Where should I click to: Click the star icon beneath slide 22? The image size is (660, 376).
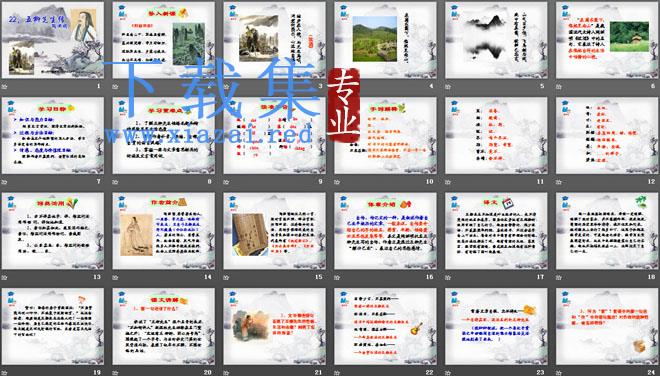(x=337, y=373)
